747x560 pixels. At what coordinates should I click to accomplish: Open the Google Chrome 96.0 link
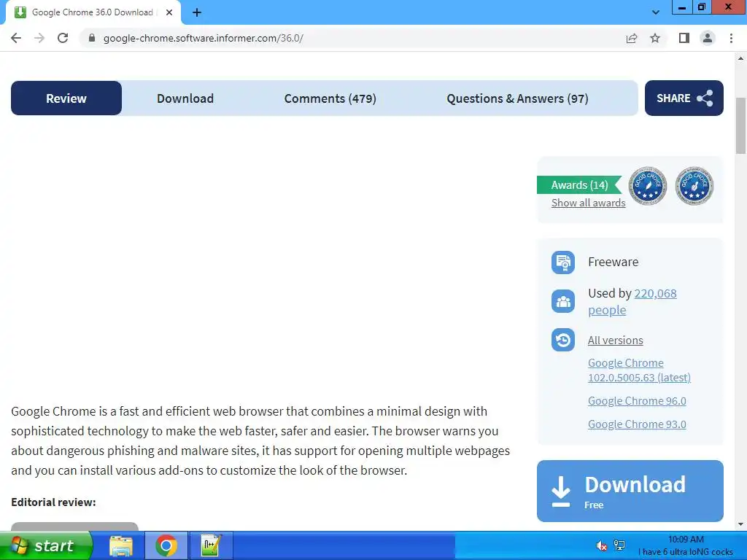636,401
